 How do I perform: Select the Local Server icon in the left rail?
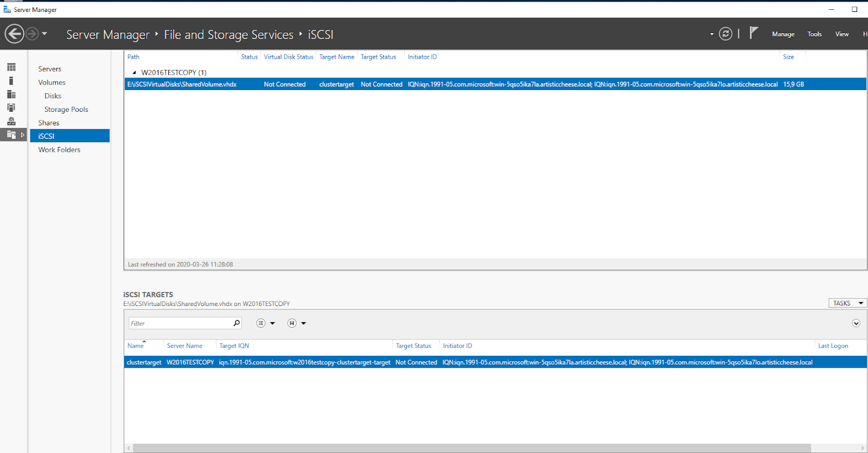tap(11, 81)
